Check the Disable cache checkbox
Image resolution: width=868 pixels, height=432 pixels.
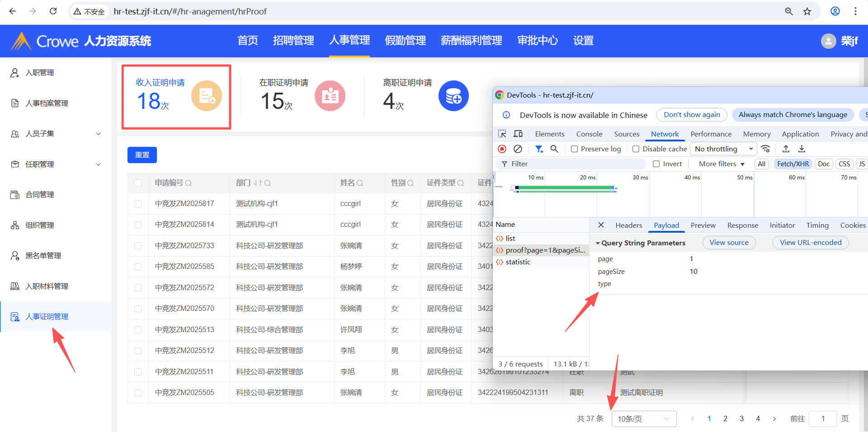point(636,149)
